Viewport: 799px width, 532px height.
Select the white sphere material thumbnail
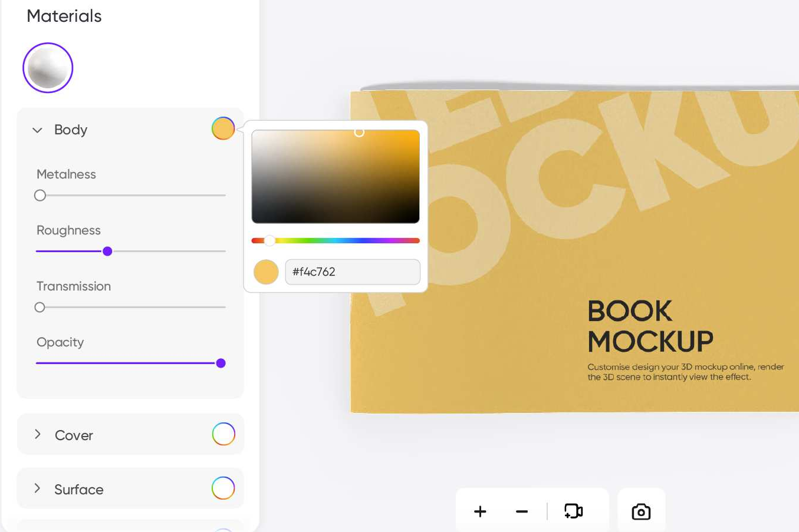pyautogui.click(x=48, y=68)
